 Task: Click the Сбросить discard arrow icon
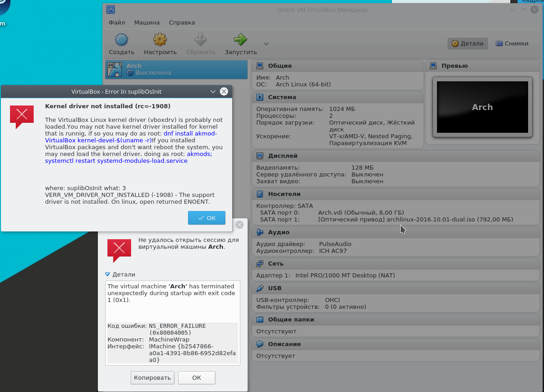201,40
